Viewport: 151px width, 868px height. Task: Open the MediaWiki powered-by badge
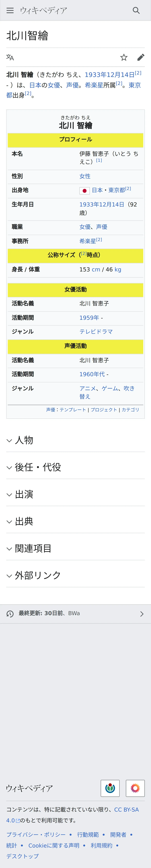135,788
